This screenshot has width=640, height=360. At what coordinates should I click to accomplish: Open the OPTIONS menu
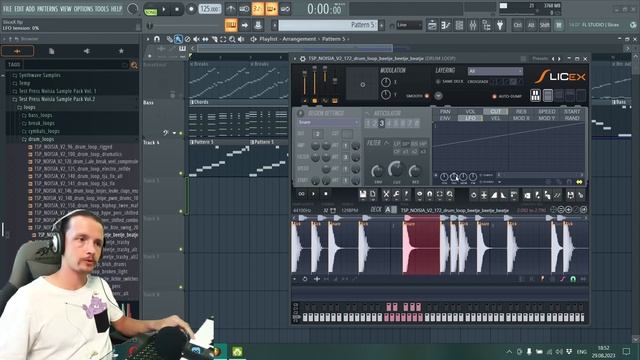click(83, 9)
